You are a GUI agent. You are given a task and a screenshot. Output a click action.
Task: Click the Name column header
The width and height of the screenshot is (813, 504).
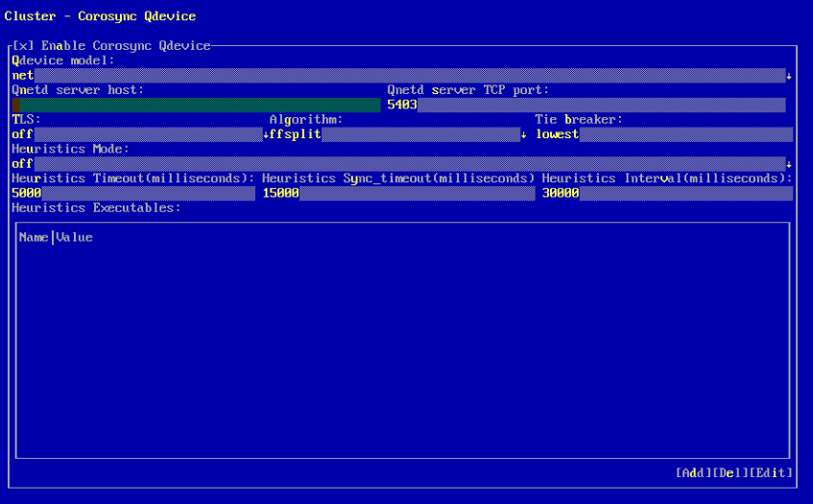click(34, 237)
